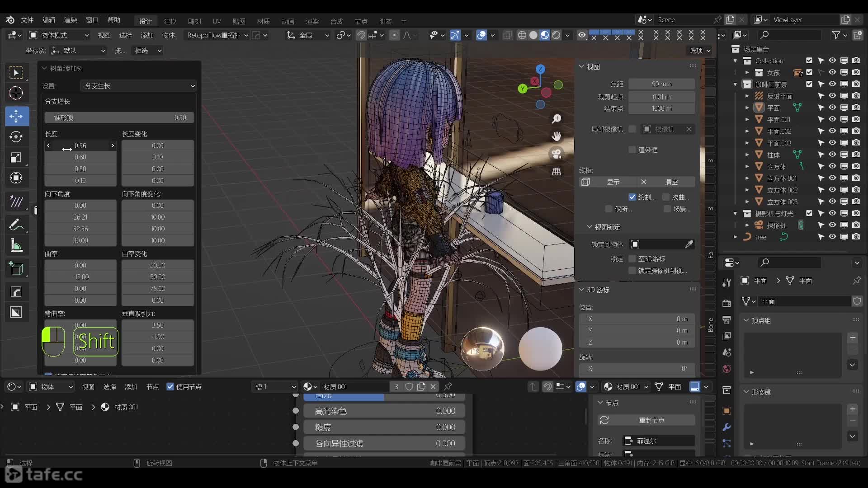The width and height of the screenshot is (868, 488).
Task: Select the Box Select tool
Action: [x=16, y=72]
